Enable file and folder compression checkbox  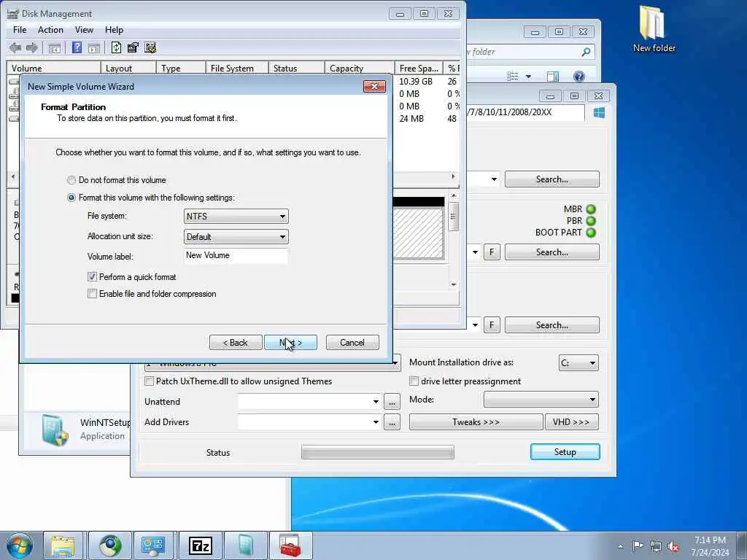click(92, 294)
